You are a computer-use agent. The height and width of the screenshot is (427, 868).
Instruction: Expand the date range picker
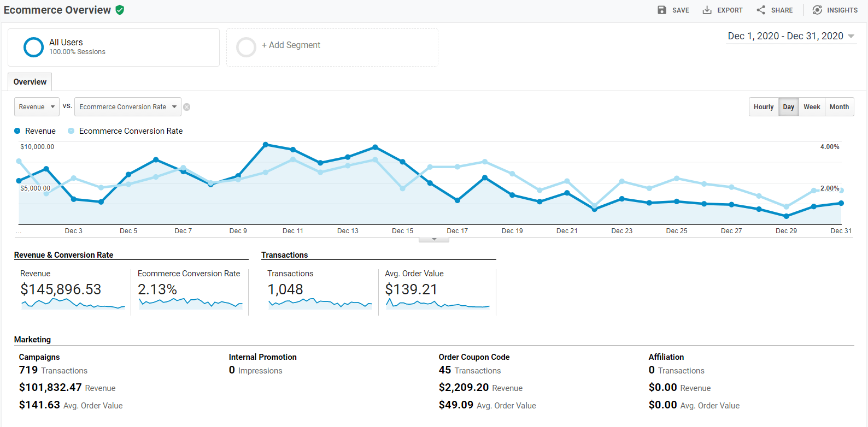point(790,36)
